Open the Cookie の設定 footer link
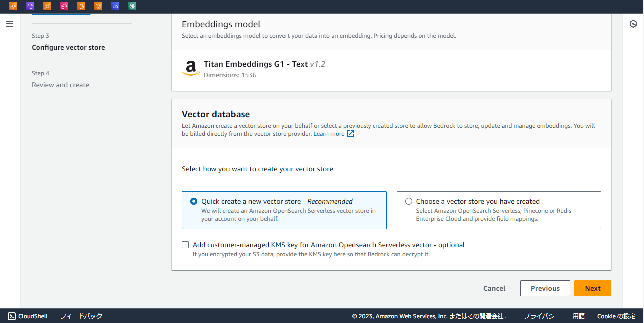644x323 pixels. coord(616,316)
